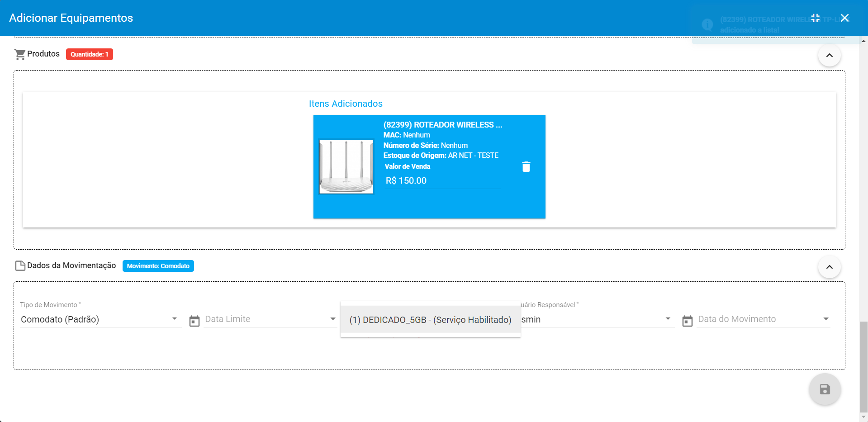The width and height of the screenshot is (868, 422).
Task: Click the Movimento: Comodato badge
Action: point(158,266)
